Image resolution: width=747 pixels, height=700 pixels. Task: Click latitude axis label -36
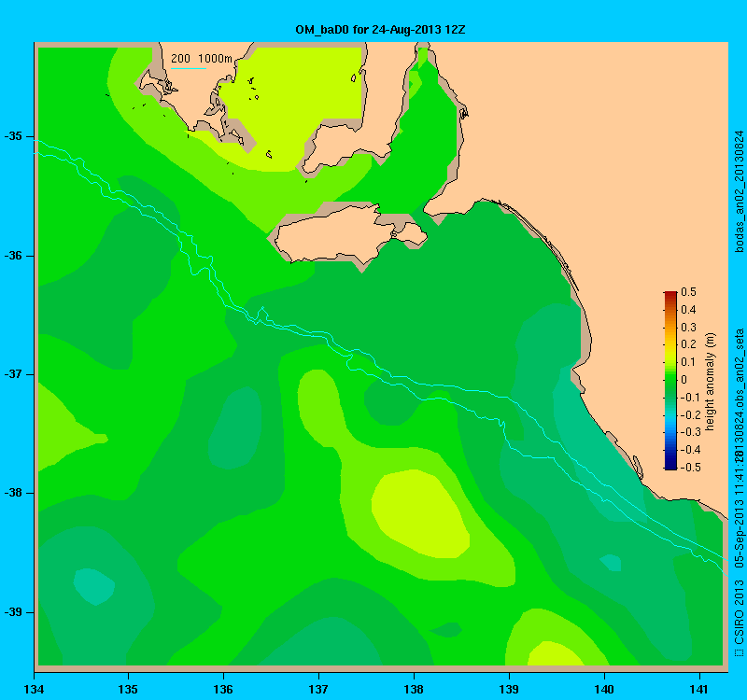[x=13, y=256]
